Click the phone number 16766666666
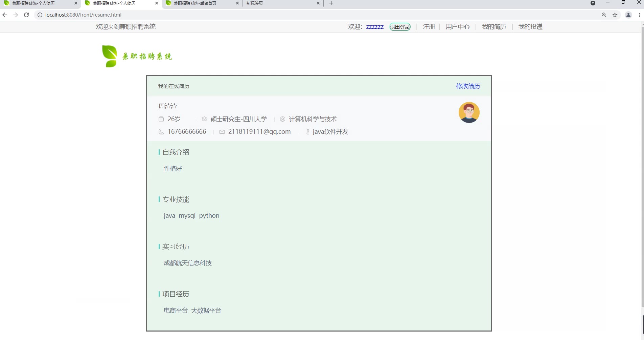644x340 pixels. (187, 132)
